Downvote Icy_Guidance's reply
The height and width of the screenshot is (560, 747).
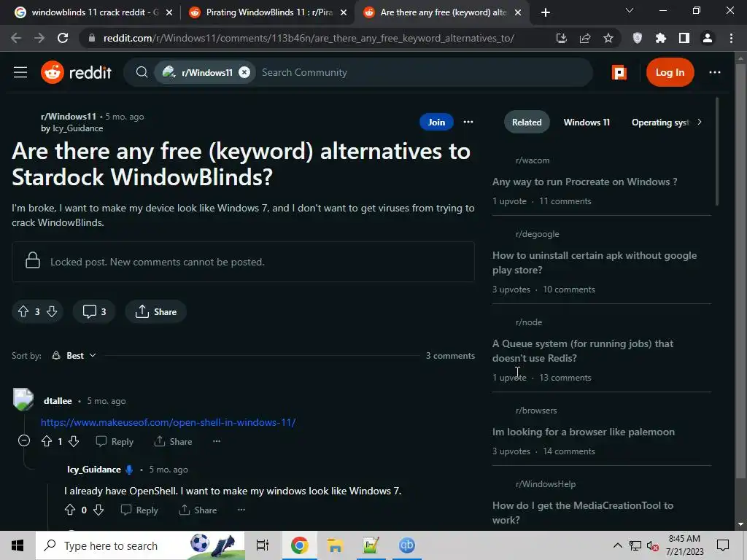[98, 510]
